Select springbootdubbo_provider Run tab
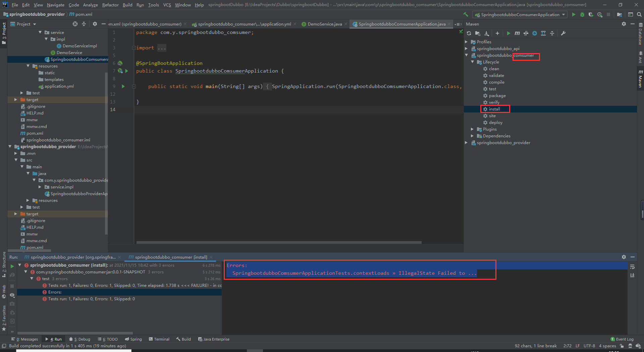 (73, 257)
